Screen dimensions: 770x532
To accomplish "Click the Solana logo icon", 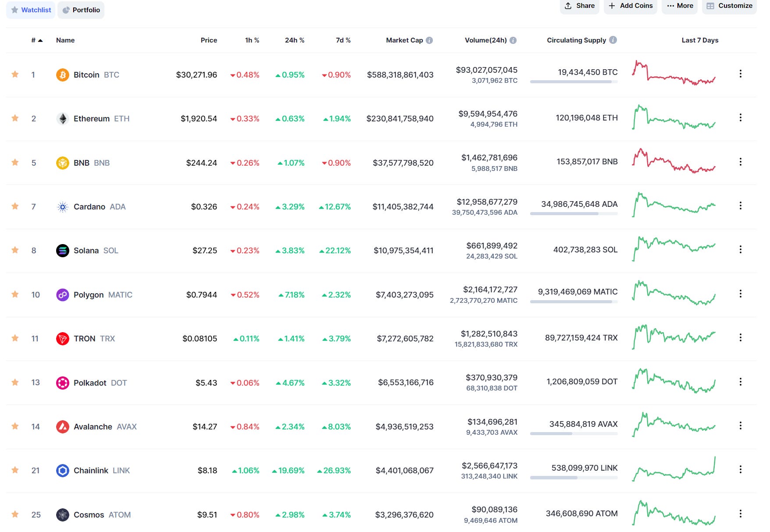I will [x=63, y=251].
